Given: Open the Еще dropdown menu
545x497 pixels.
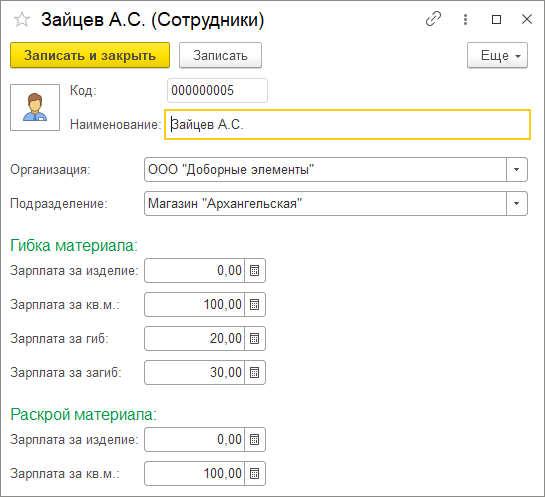Looking at the screenshot, I should pos(497,55).
